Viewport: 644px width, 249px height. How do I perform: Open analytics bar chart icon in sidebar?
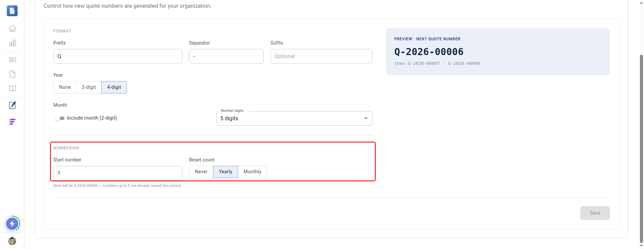point(12,43)
